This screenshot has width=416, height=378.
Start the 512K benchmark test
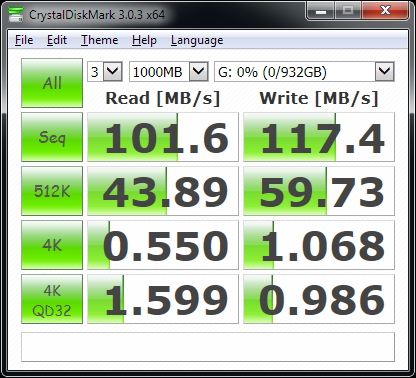[52, 191]
